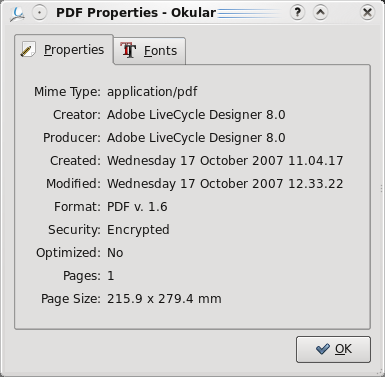Click the pencil icon on Properties tab
The width and height of the screenshot is (385, 377).
click(x=28, y=50)
